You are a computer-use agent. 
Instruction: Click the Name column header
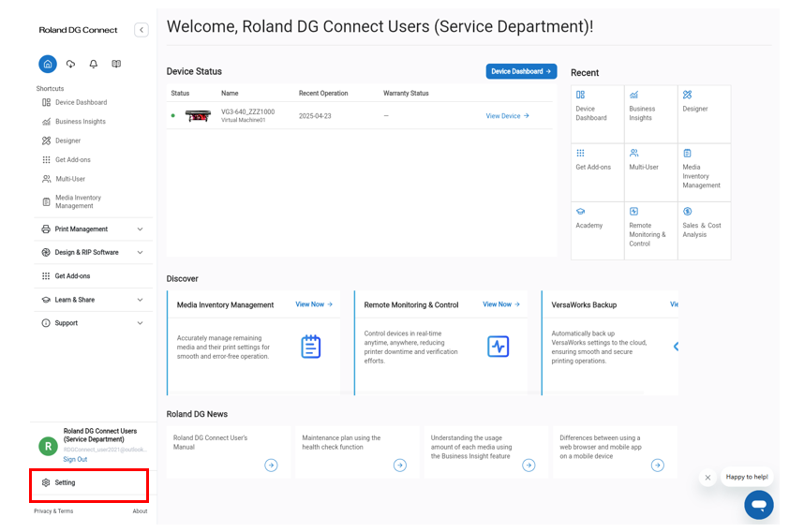pyautogui.click(x=230, y=94)
